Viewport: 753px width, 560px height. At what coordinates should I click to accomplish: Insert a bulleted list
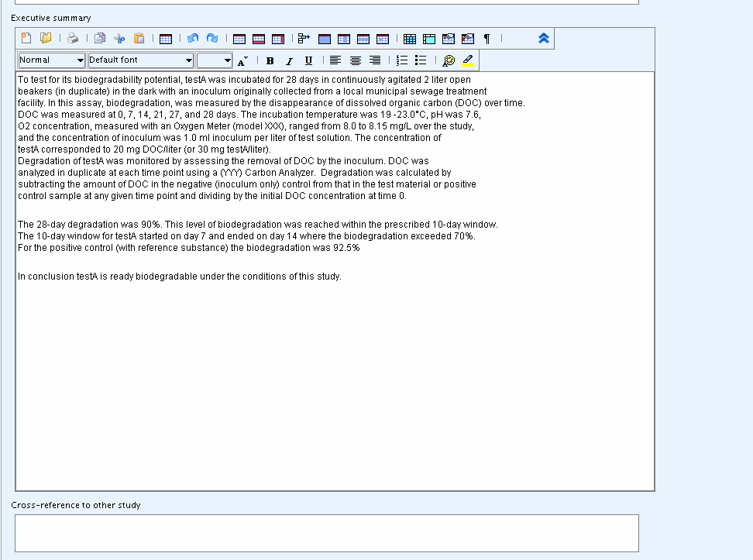coord(421,60)
